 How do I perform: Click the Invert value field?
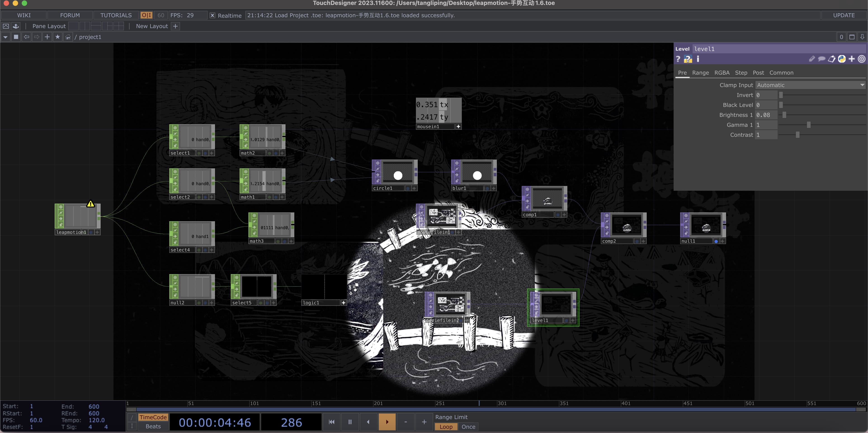766,95
